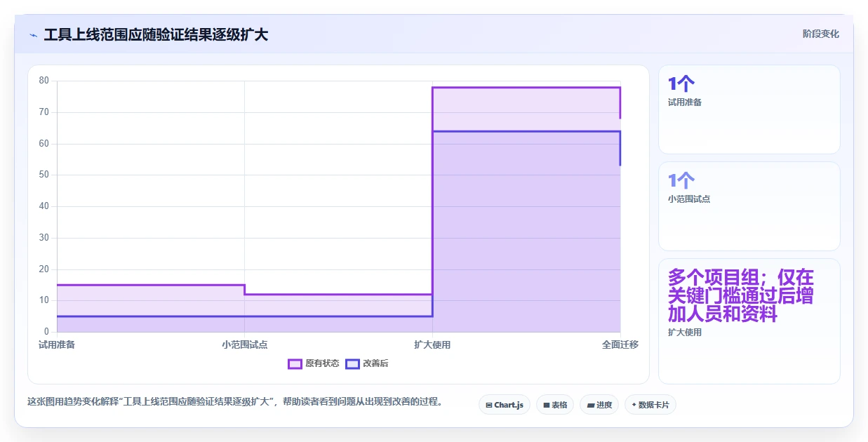Click the 多个项目组 card heading text
This screenshot has width=868, height=442.
[x=740, y=295]
